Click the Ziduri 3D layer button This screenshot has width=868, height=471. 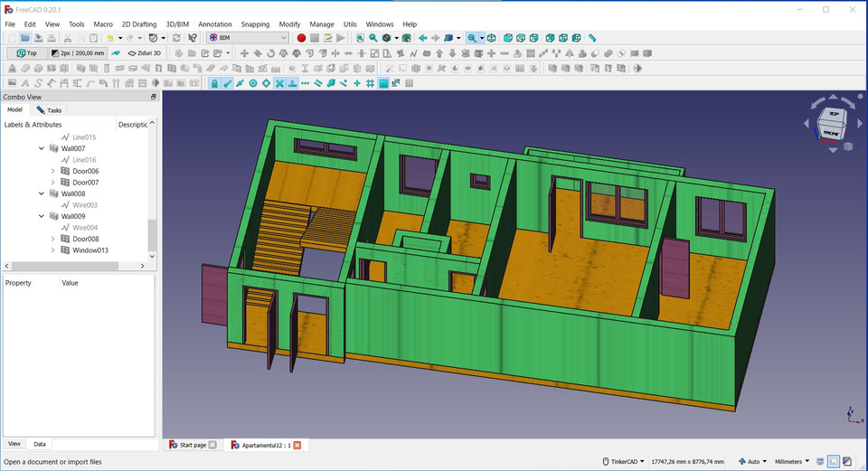coord(145,53)
